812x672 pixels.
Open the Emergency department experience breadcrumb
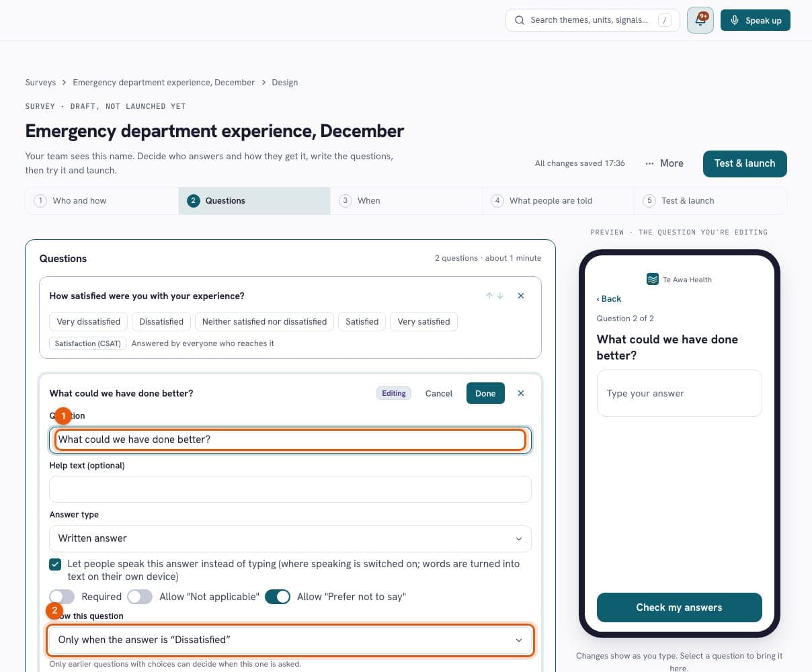pos(164,83)
